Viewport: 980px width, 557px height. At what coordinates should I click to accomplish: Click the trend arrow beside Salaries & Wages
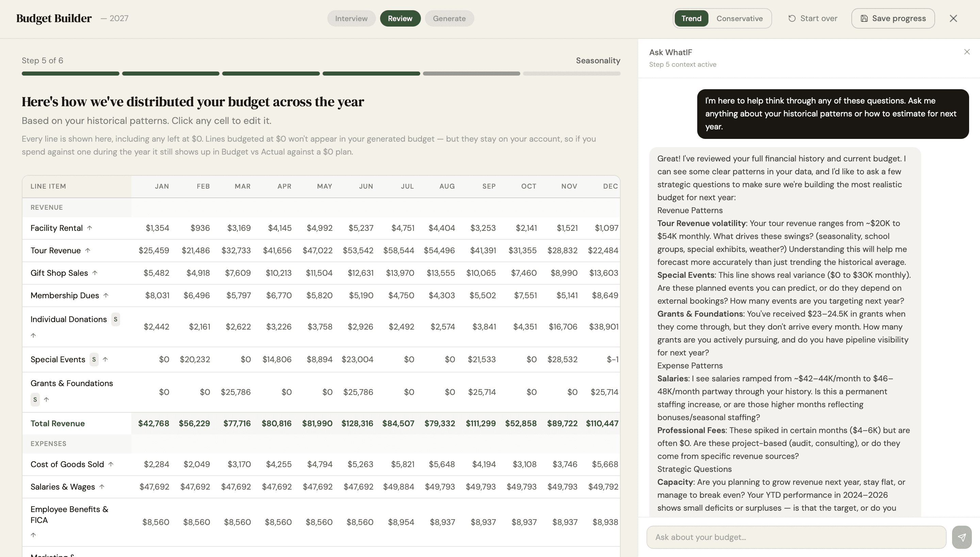pyautogui.click(x=102, y=487)
